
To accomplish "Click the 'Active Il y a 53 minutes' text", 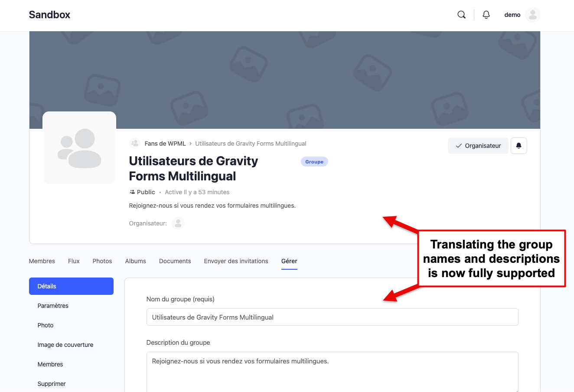I will (197, 192).
